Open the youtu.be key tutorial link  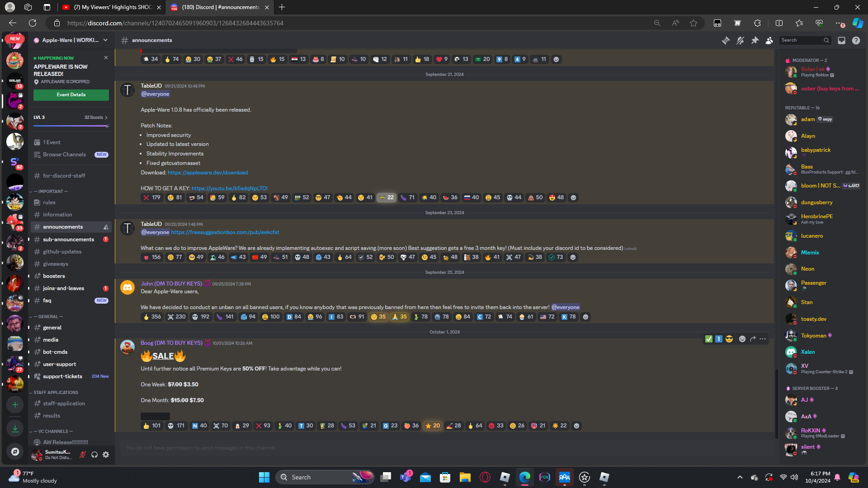point(229,188)
